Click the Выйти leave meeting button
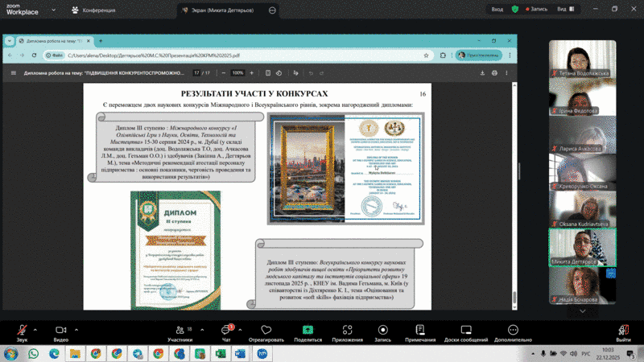Screen dimensions: 644x362 623,331
